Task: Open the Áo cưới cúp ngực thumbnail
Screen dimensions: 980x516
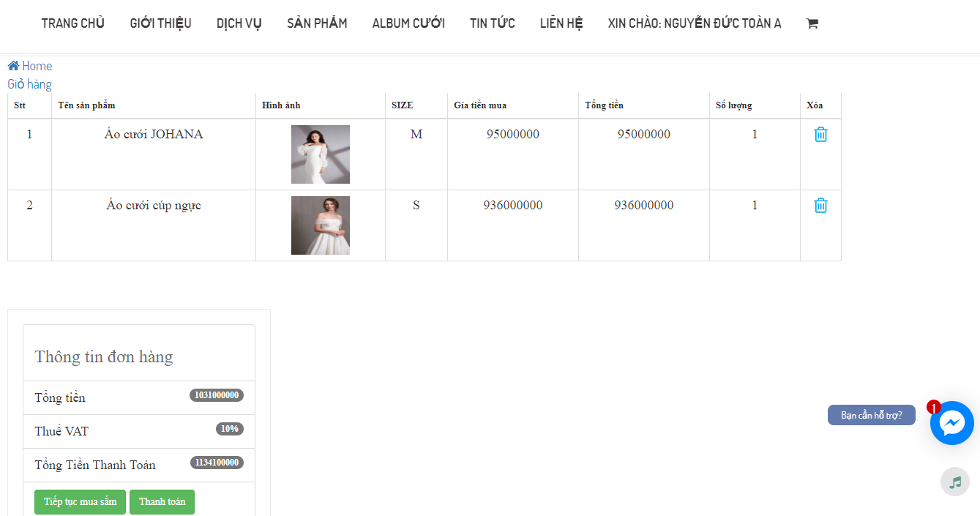Action: (321, 225)
